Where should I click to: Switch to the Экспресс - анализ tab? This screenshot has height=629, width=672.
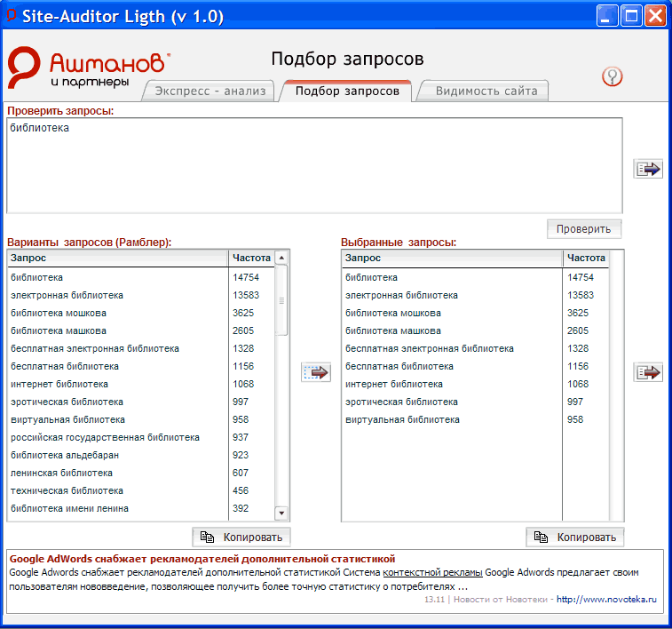coord(210,91)
